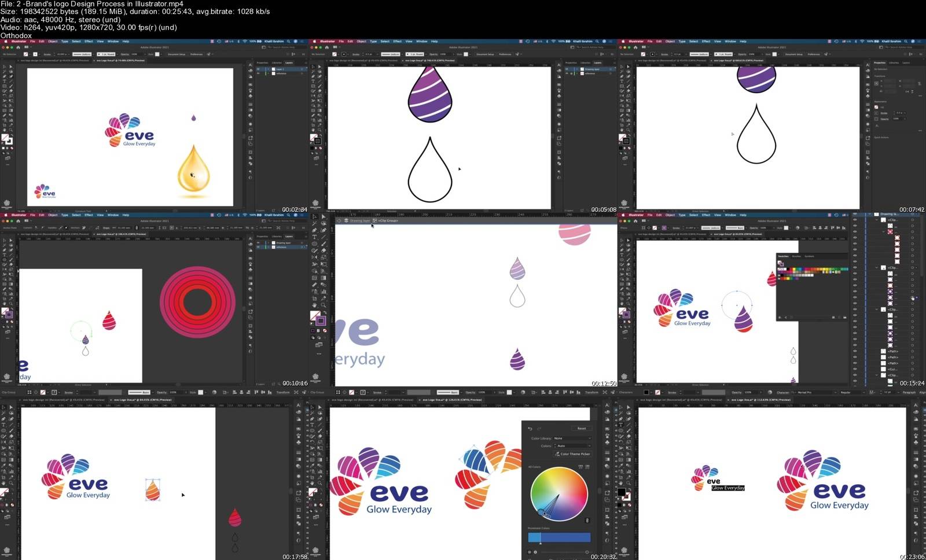Activate the Zoom tool in the 00:02:34 frame
This screenshot has width=926, height=560.
tap(10, 130)
